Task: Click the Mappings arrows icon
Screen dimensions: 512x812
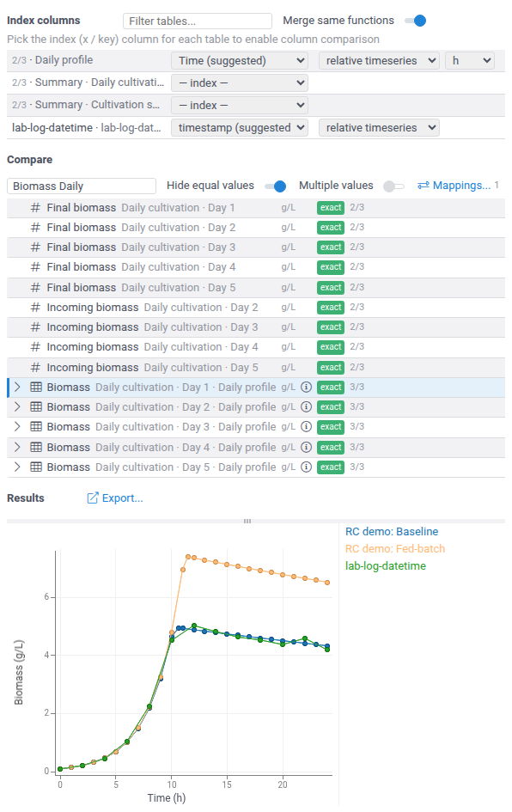Action: pyautogui.click(x=423, y=186)
